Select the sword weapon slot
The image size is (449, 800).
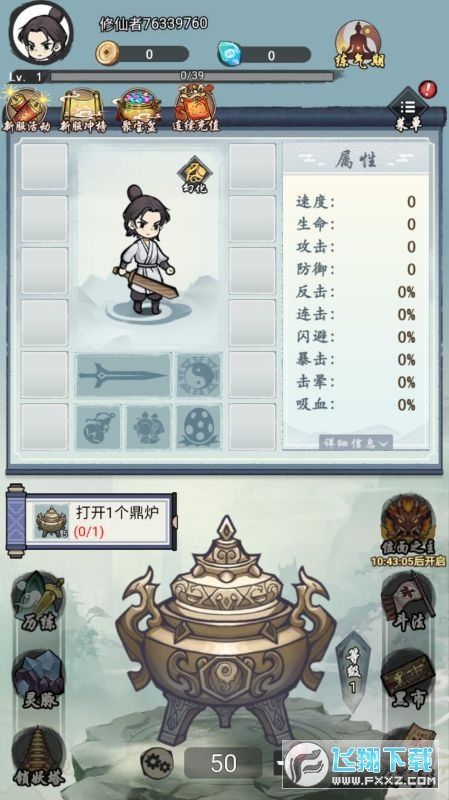[123, 375]
